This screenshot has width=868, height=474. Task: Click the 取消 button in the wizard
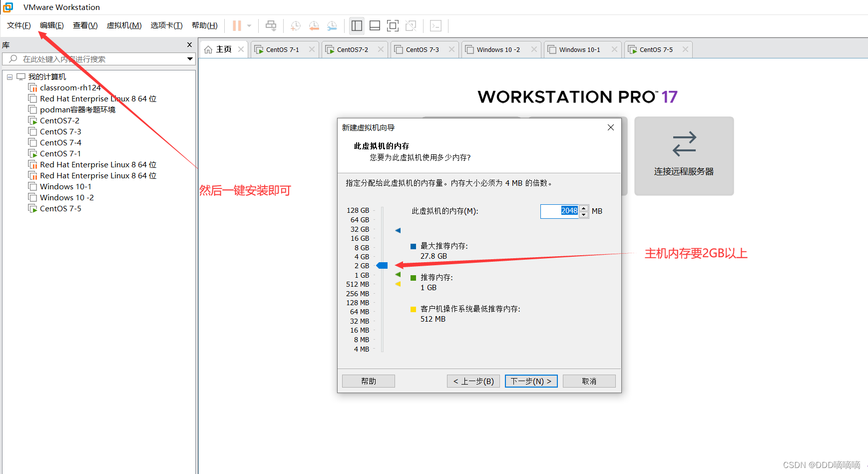(589, 381)
